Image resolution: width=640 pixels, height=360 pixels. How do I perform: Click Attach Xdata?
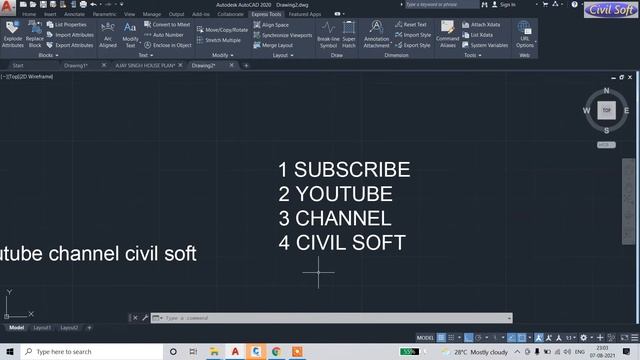481,24
